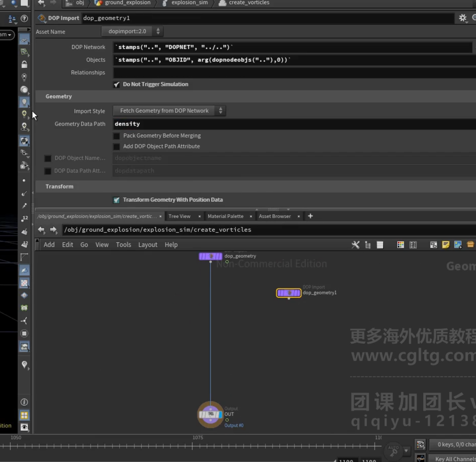Uncheck Do Not Trigger Simulation
The height and width of the screenshot is (462, 476).
click(116, 84)
